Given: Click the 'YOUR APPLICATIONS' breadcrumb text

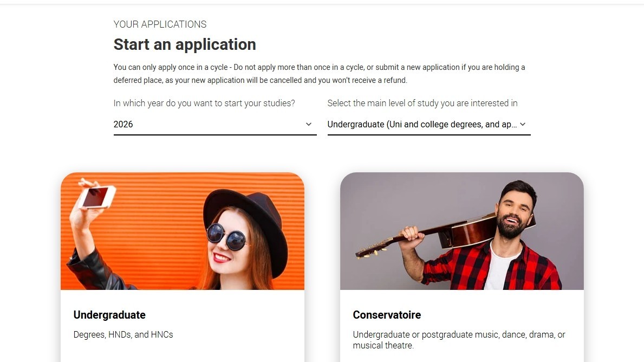Looking at the screenshot, I should pos(160,24).
